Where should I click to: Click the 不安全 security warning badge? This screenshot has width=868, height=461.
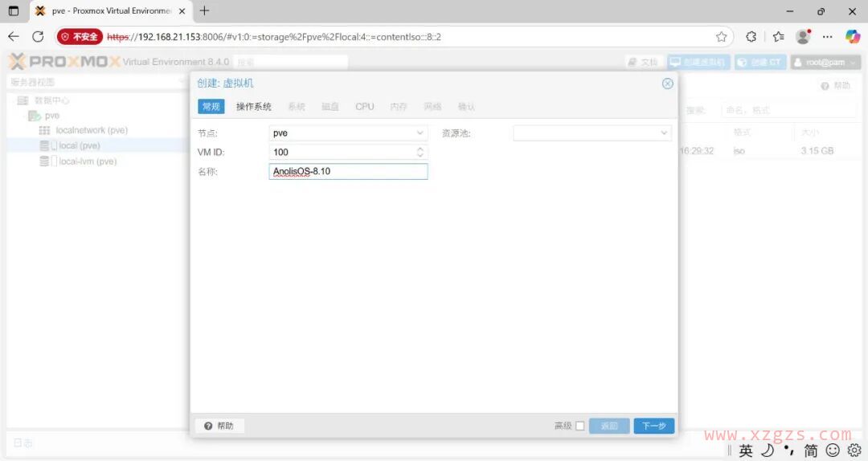coord(80,37)
